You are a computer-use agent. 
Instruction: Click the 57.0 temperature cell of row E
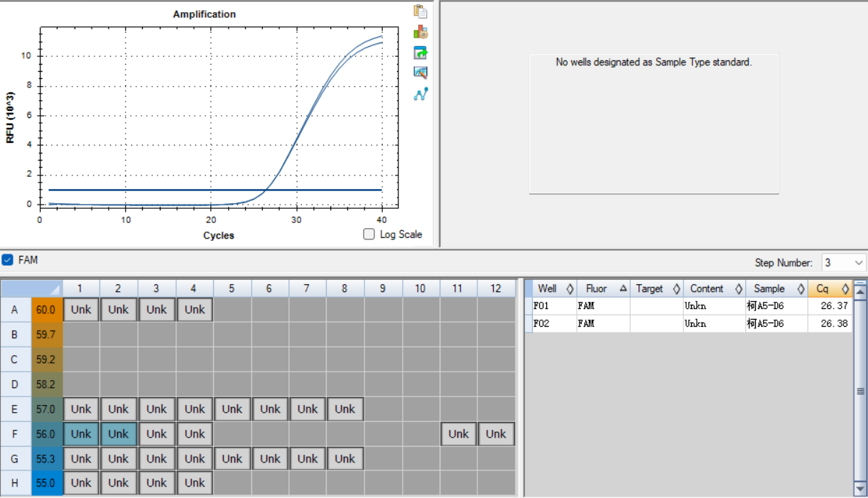pos(46,409)
